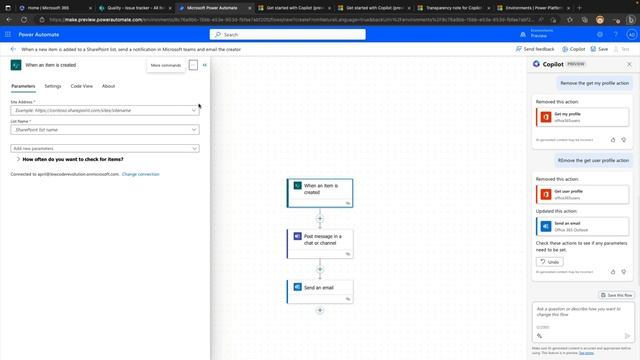The height and width of the screenshot is (360, 640).
Task: Click the flow title starting 'When a new item is added'
Action: [x=131, y=49]
